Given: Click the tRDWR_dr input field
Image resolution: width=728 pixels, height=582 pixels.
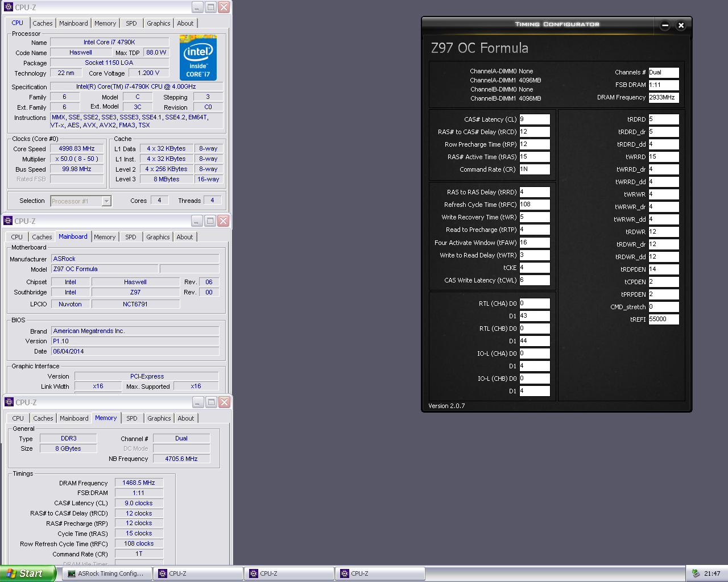Looking at the screenshot, I should pos(664,244).
